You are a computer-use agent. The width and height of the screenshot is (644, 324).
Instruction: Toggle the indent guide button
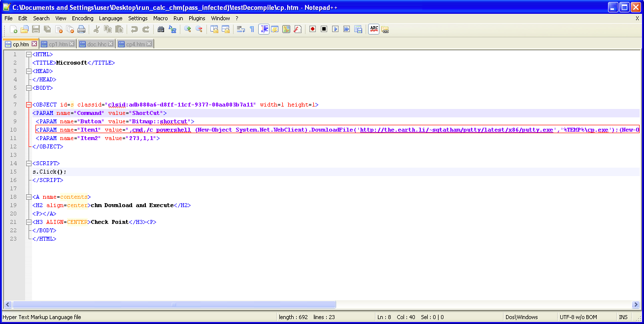(264, 29)
